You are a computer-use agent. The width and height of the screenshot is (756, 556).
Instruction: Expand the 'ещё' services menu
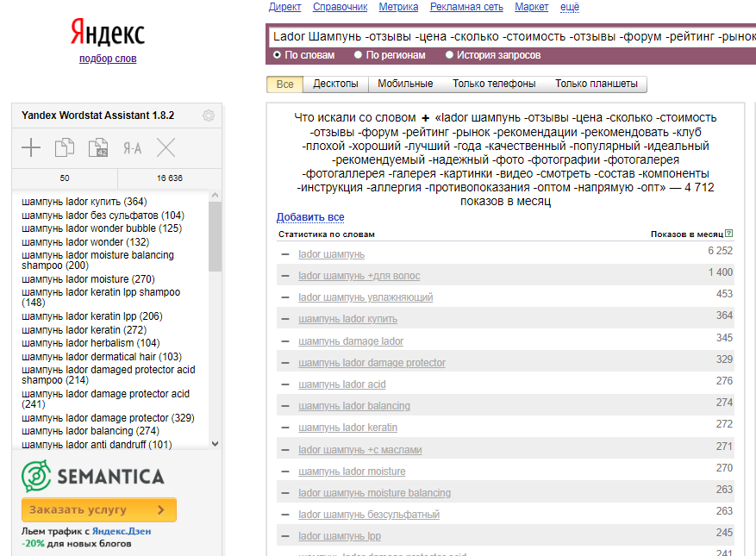click(x=570, y=7)
